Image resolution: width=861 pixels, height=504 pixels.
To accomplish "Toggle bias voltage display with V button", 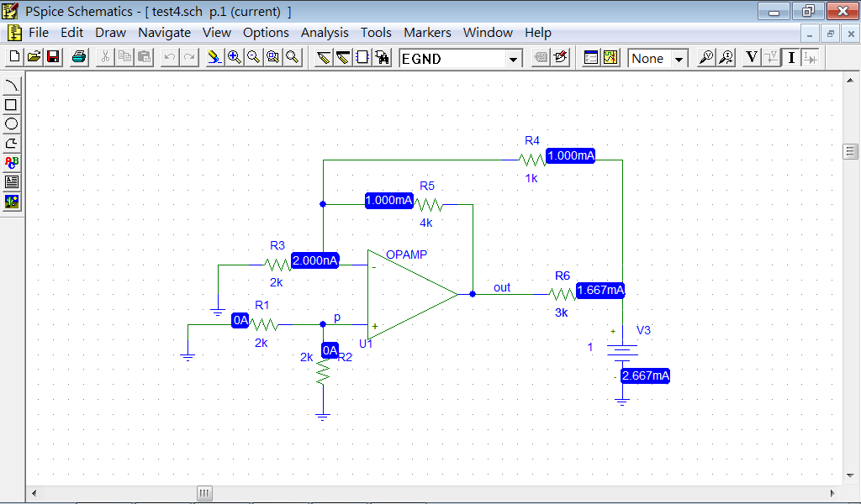I will coord(752,57).
